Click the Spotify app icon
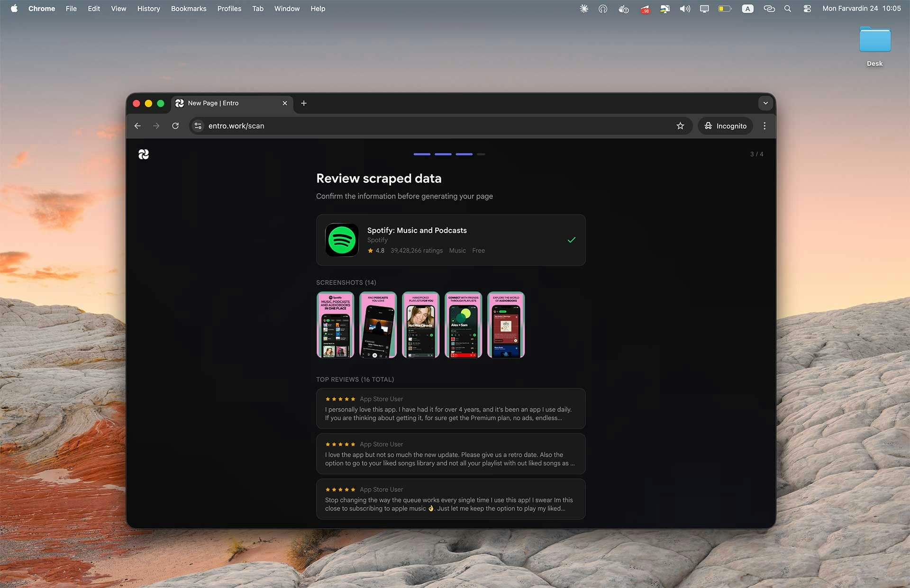Screen dimensions: 910x588 tap(342, 240)
